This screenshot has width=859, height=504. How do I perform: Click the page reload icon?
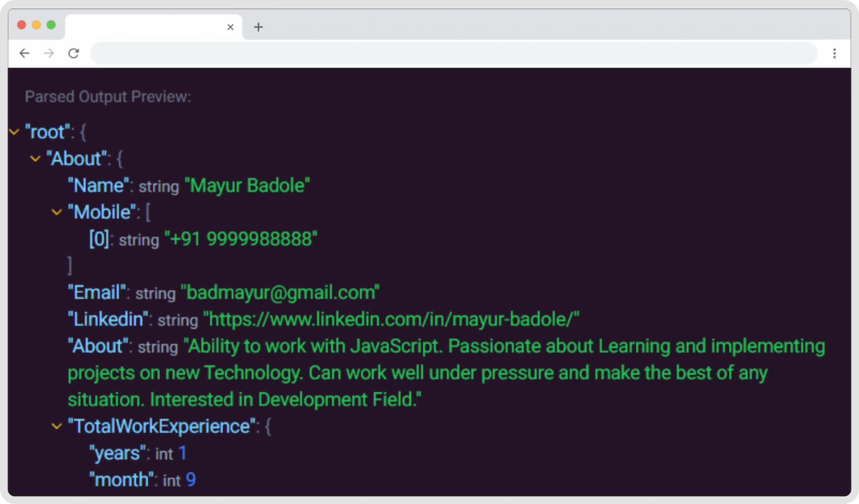pyautogui.click(x=74, y=53)
